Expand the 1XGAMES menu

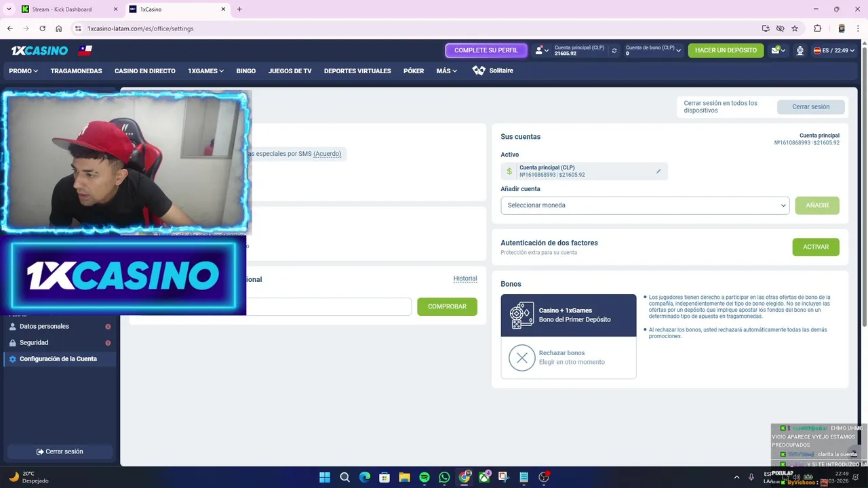pos(205,70)
